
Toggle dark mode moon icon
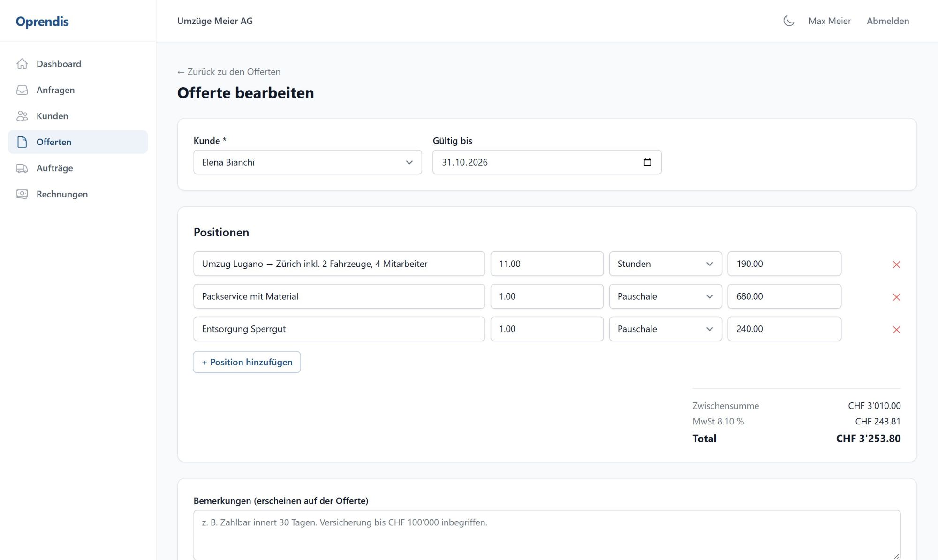coord(789,21)
